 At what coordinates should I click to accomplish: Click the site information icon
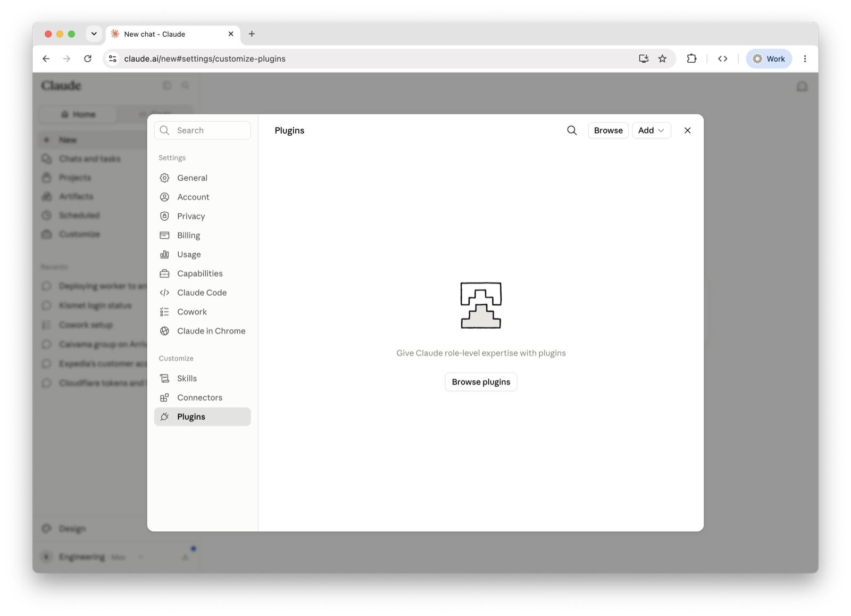(113, 59)
